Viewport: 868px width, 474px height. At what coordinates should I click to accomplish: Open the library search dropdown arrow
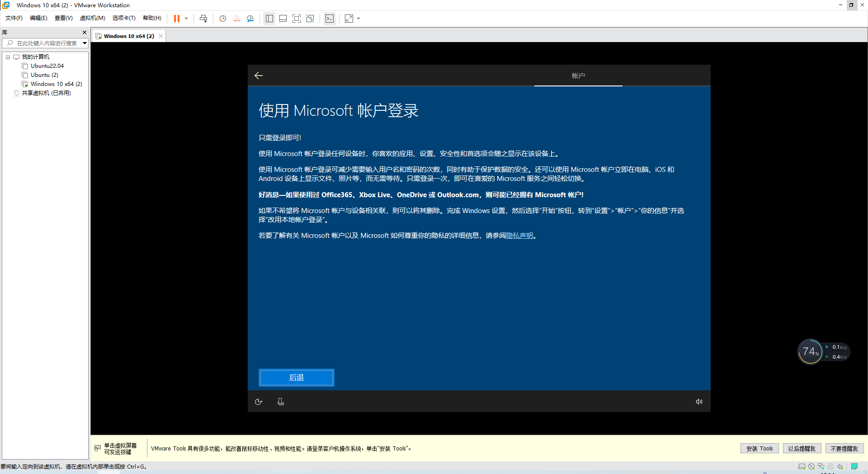point(85,43)
